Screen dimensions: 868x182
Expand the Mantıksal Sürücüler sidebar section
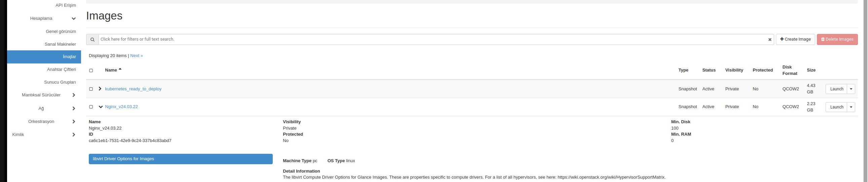(x=73, y=95)
